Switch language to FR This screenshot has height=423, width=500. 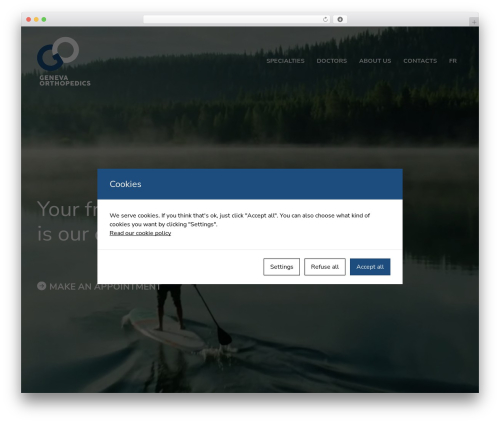453,61
